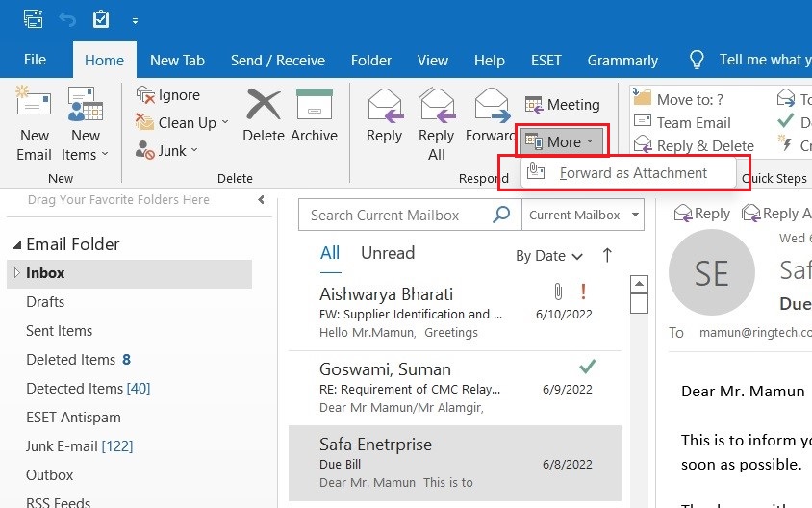812x508 pixels.
Task: Select the Reply & Delete quick step
Action: pos(694,145)
